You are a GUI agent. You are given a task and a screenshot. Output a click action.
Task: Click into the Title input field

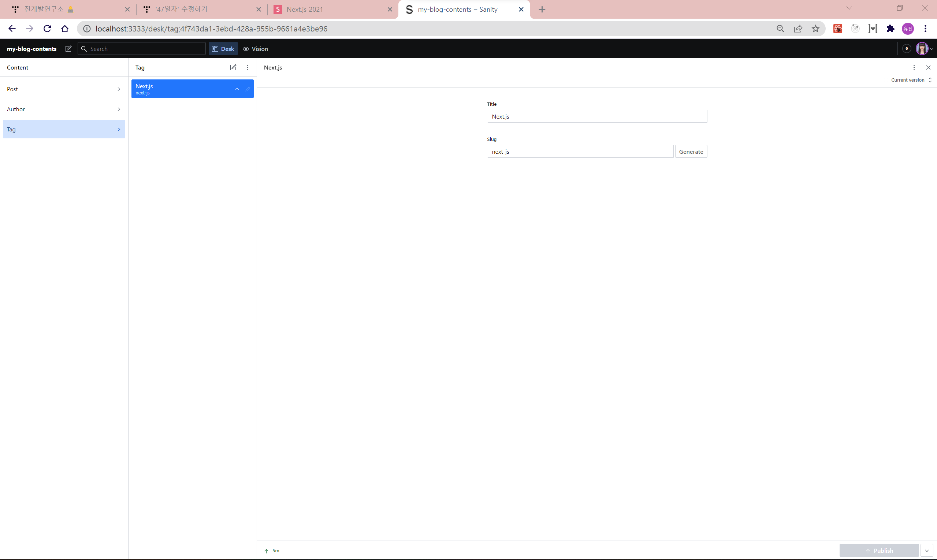[x=597, y=117]
